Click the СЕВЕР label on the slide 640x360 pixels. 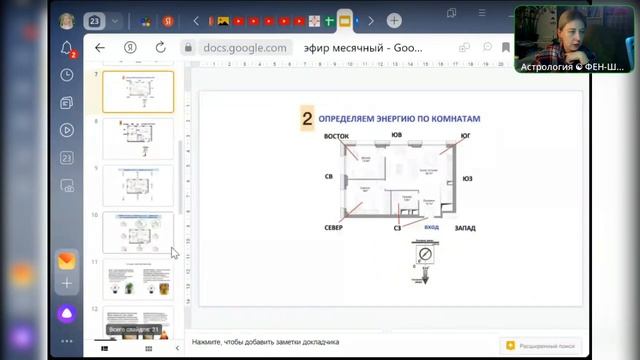click(x=333, y=228)
